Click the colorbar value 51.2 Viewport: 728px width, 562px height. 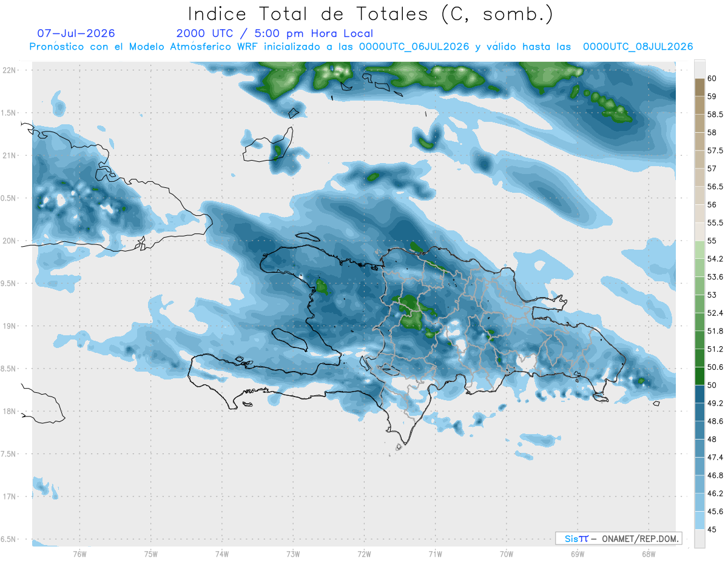[715, 349]
